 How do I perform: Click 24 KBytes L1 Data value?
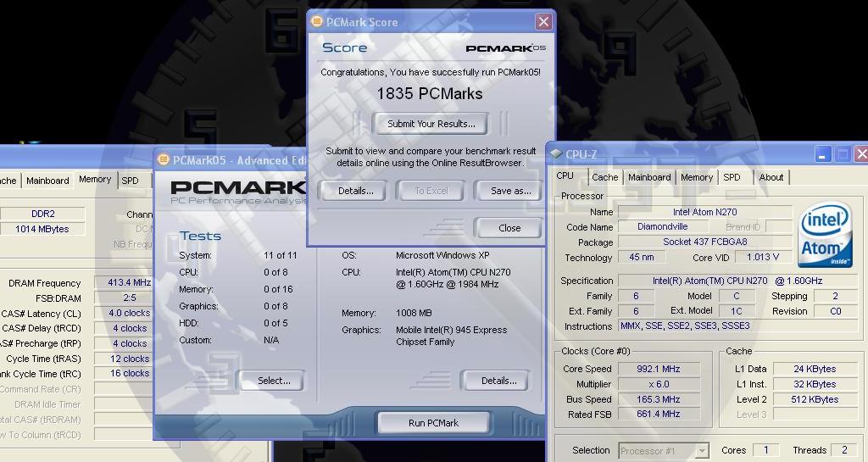tap(815, 369)
